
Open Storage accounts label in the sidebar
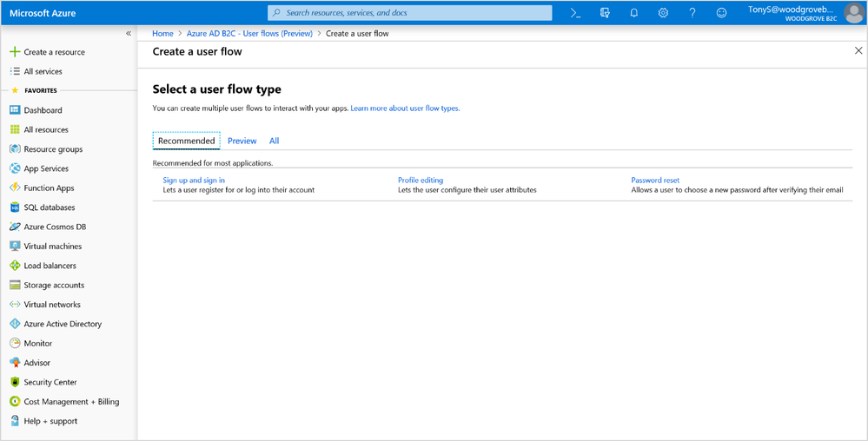pyautogui.click(x=54, y=285)
